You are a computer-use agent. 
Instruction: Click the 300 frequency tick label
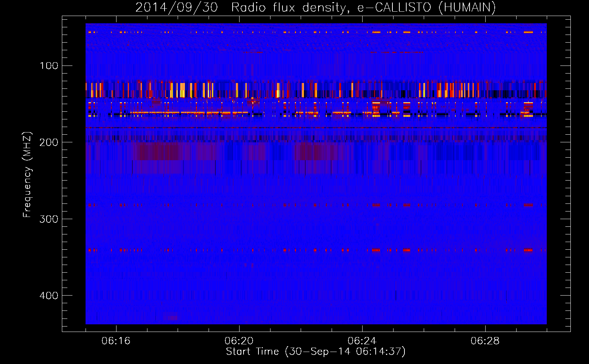pyautogui.click(x=49, y=219)
